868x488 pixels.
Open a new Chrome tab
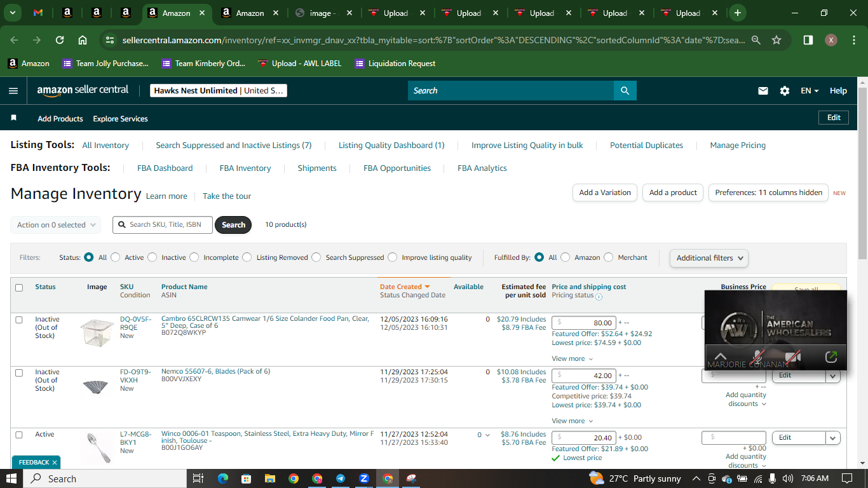738,13
